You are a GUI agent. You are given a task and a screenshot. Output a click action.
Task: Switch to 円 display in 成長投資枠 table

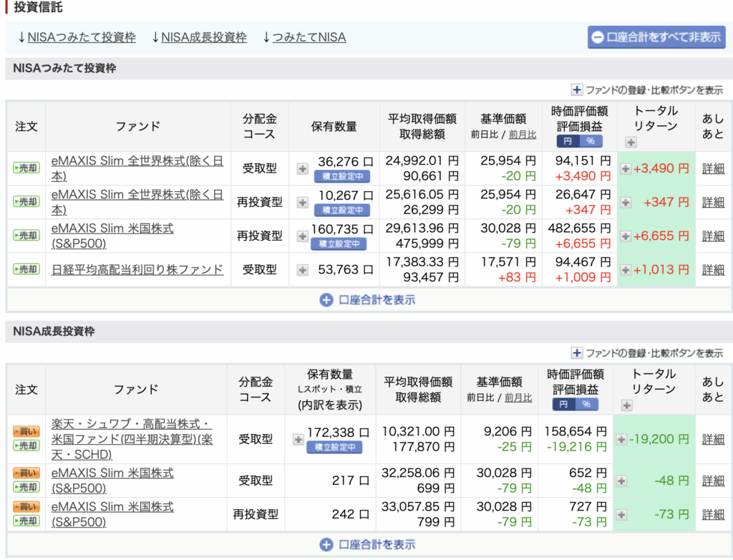point(563,404)
